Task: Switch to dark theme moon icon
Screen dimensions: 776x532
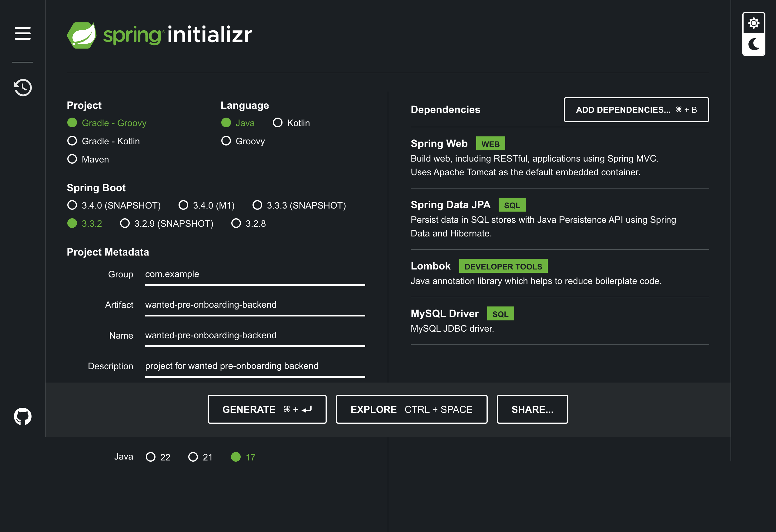Action: (x=754, y=44)
